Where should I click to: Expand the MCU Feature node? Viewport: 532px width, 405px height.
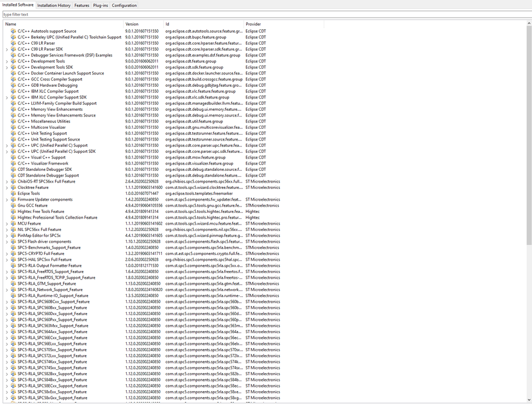[x=7, y=224]
